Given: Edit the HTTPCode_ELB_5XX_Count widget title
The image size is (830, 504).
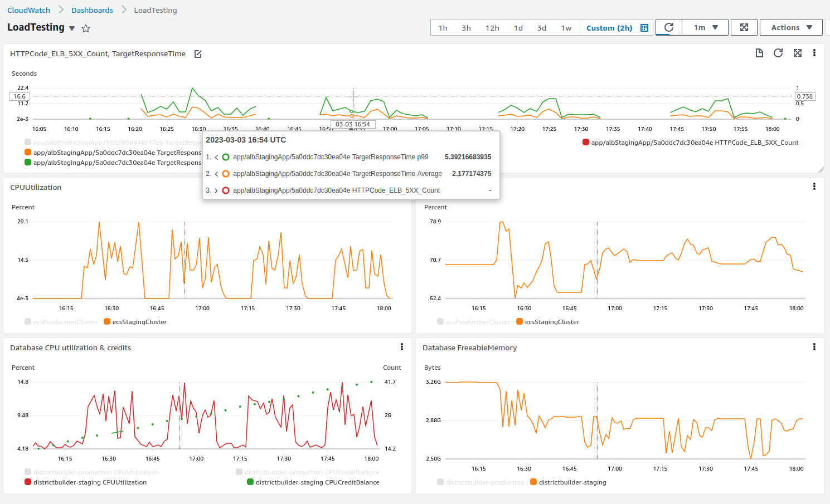Looking at the screenshot, I should coord(198,53).
